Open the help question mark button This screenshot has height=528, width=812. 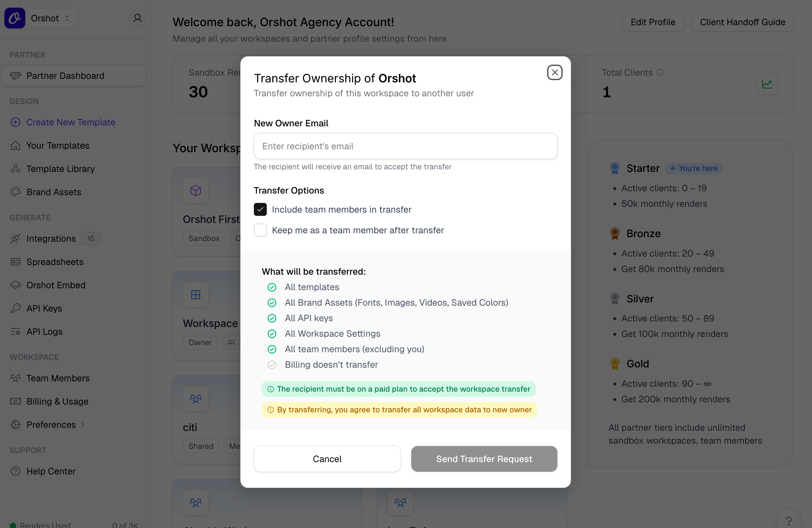click(x=788, y=521)
